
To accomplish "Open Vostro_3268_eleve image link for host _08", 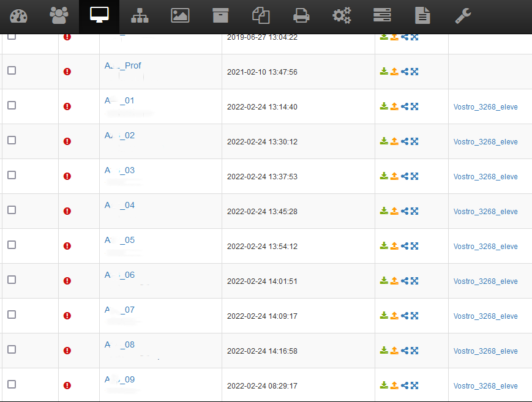I will coord(485,351).
